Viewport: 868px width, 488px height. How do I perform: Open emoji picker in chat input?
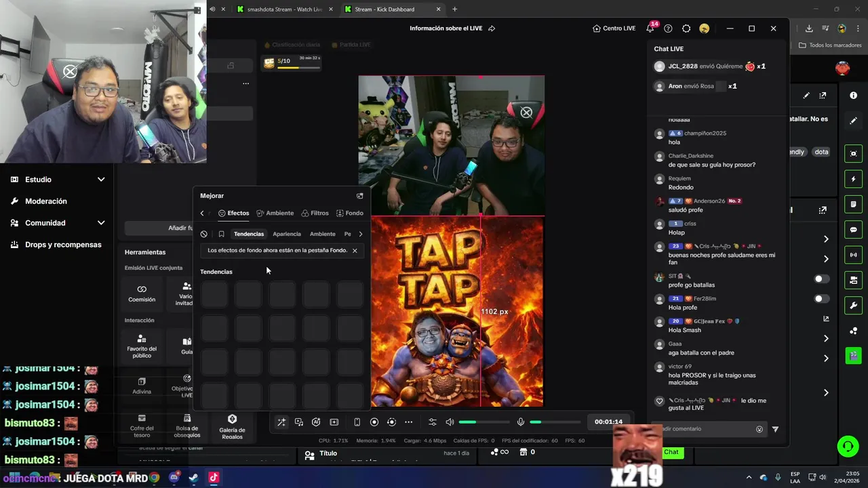[x=759, y=429]
